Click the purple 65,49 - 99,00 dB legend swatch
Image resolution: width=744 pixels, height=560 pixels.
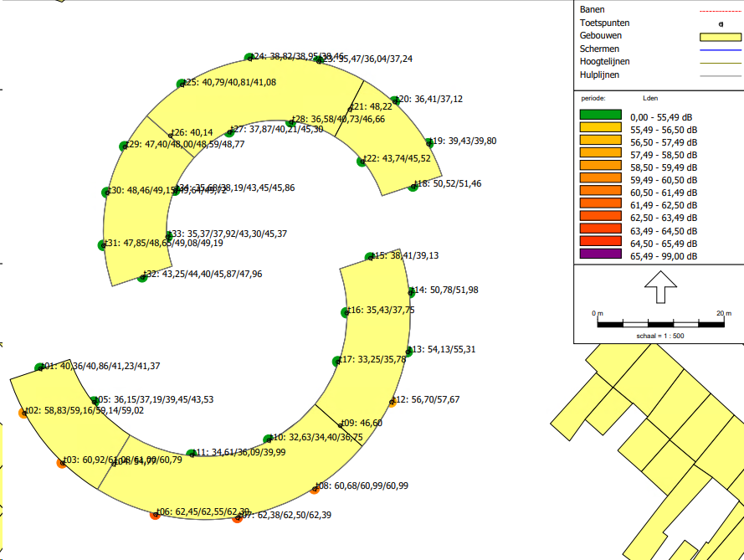point(600,254)
